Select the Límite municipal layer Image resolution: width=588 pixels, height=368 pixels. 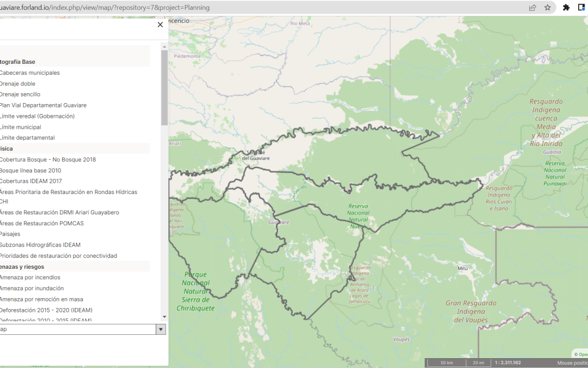pyautogui.click(x=21, y=127)
